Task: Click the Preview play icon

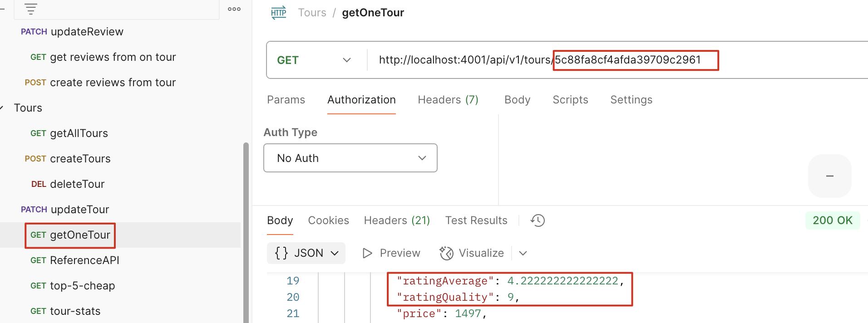Action: tap(367, 253)
